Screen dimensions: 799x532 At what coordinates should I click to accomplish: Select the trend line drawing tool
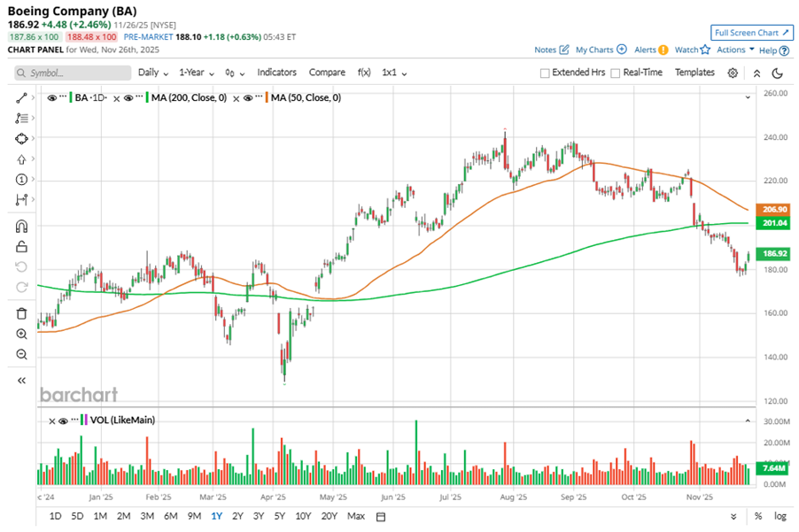21,97
